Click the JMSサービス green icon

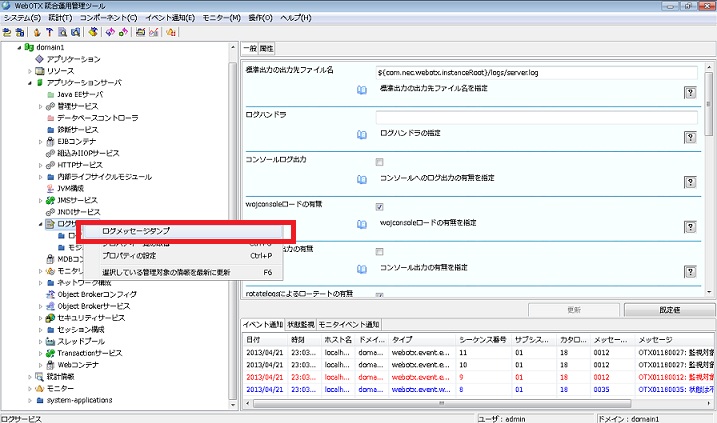pos(50,200)
